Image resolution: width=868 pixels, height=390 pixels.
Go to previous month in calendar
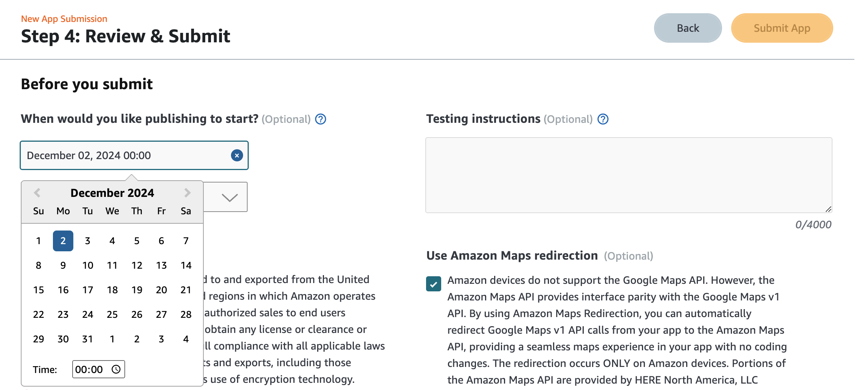pos(37,193)
